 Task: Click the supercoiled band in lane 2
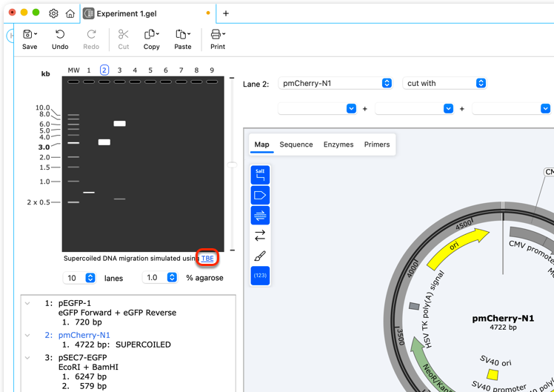point(104,142)
